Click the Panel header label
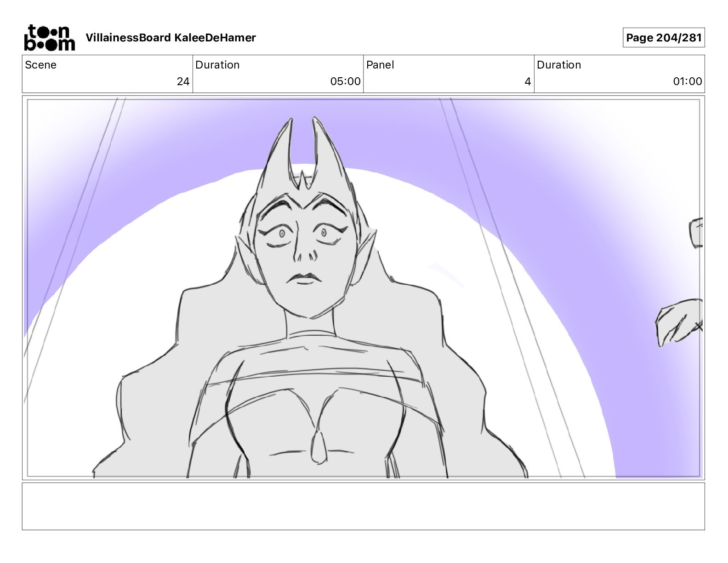Viewport: 728px width, 563px height. point(380,65)
